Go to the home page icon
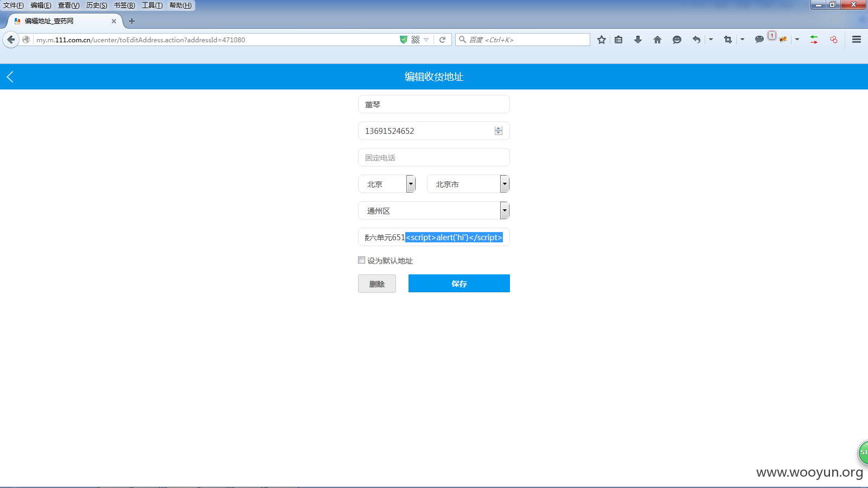868x488 pixels. click(658, 40)
